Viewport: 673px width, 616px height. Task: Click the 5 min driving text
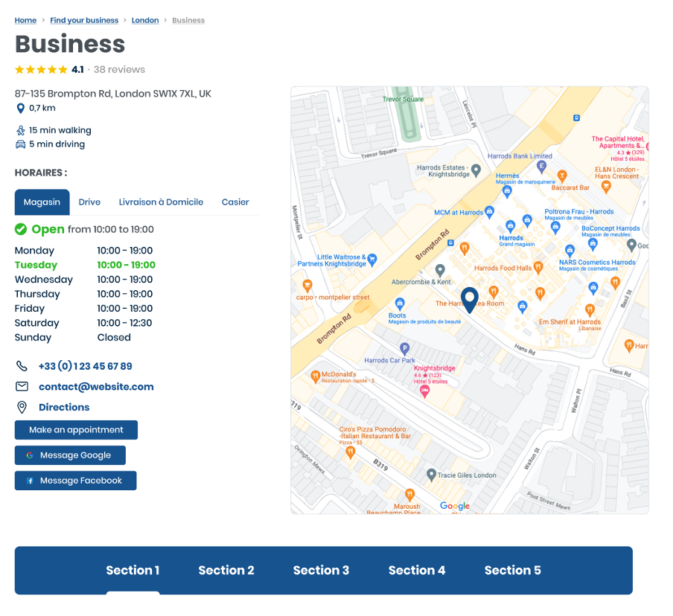[x=57, y=144]
